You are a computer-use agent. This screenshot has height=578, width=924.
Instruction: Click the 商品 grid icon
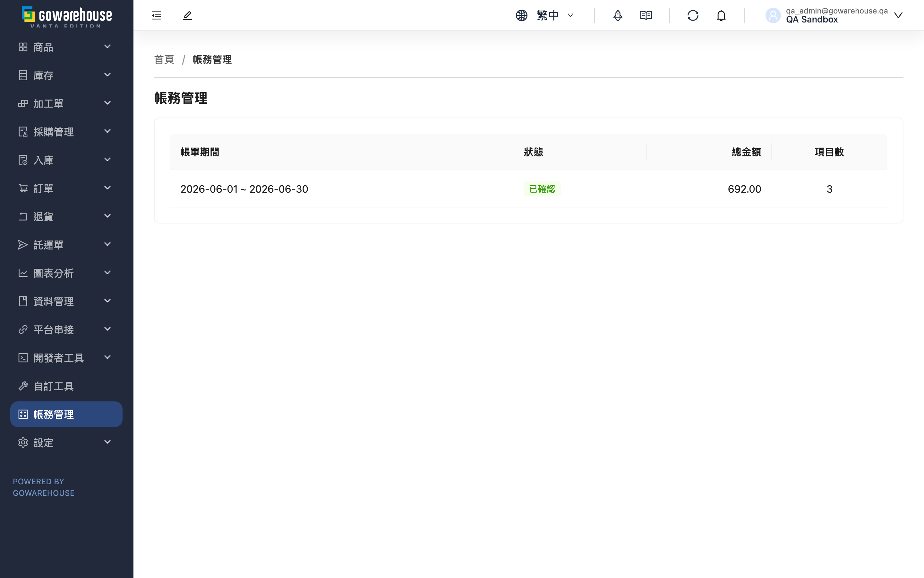pyautogui.click(x=23, y=47)
